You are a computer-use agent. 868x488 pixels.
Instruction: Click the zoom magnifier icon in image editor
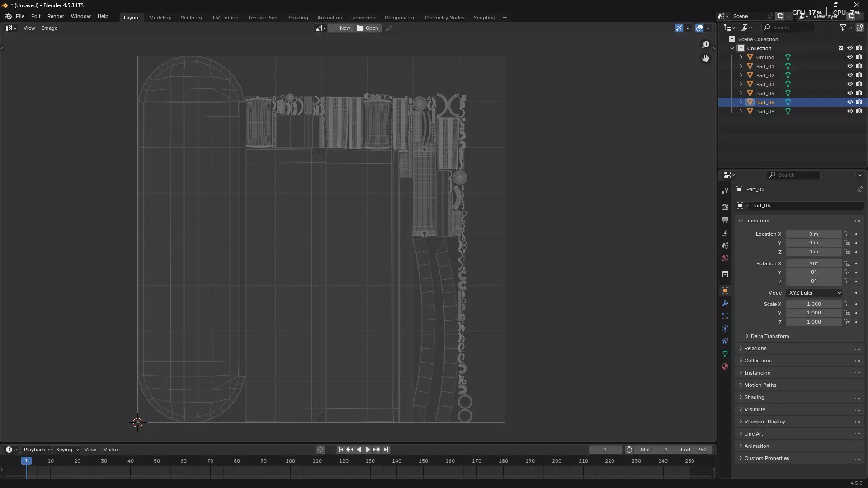[x=706, y=45]
